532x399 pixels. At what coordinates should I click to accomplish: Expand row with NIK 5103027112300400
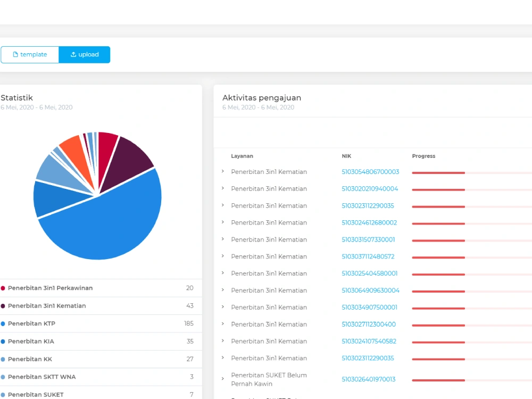pyautogui.click(x=222, y=324)
